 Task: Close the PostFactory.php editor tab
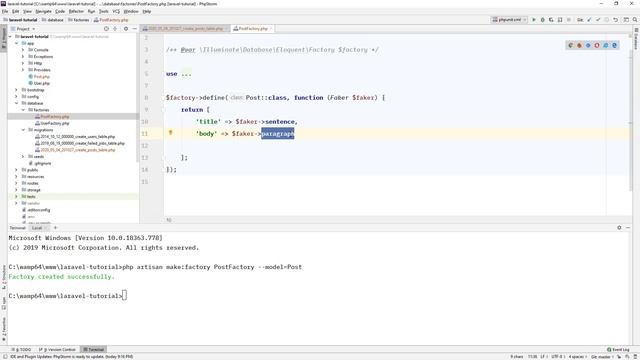(271, 29)
